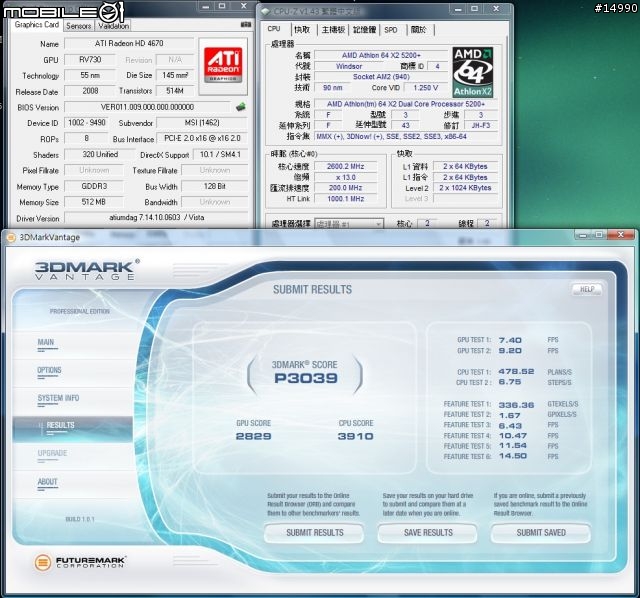This screenshot has width=640, height=598.
Task: Click the camera screenshot icon in GPU-Z
Action: point(246,25)
